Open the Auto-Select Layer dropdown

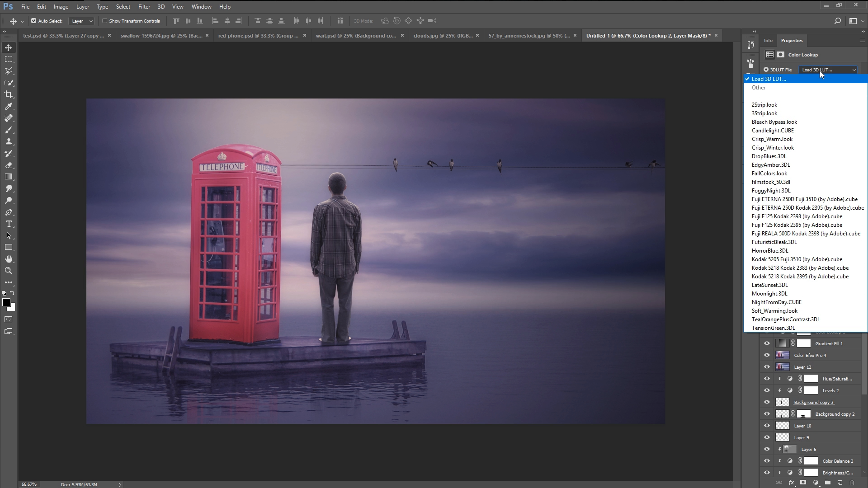pyautogui.click(x=82, y=21)
